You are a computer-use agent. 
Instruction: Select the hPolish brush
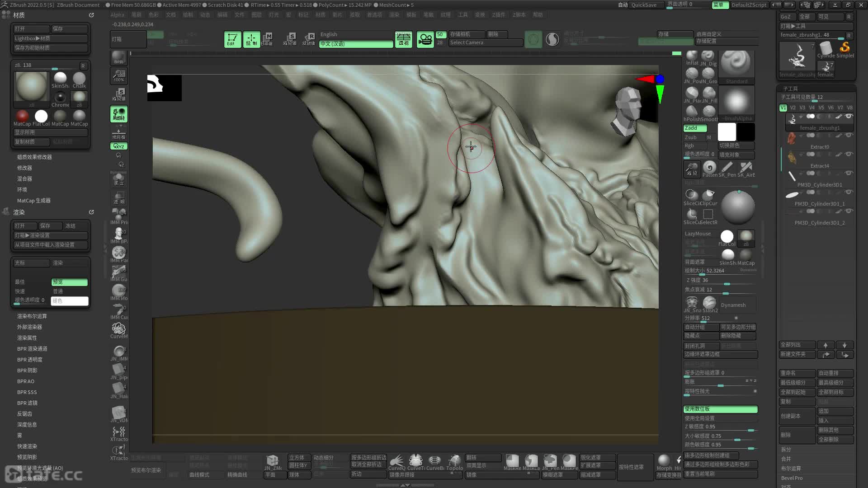click(x=692, y=114)
